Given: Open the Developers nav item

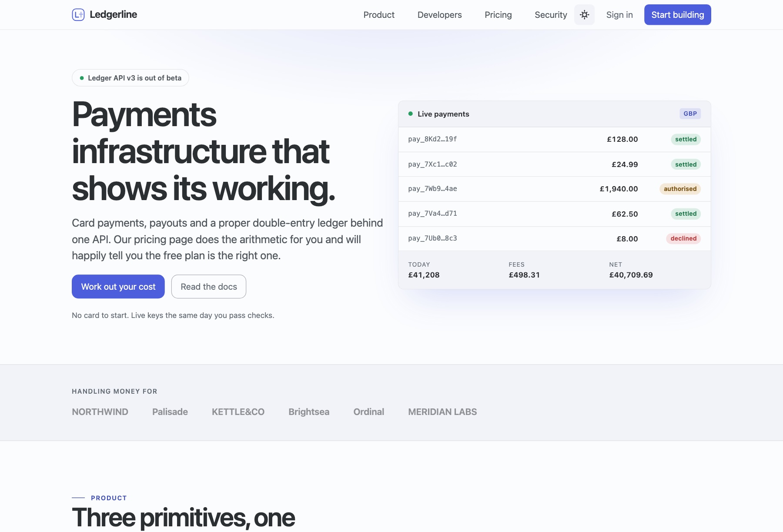Looking at the screenshot, I should tap(439, 15).
